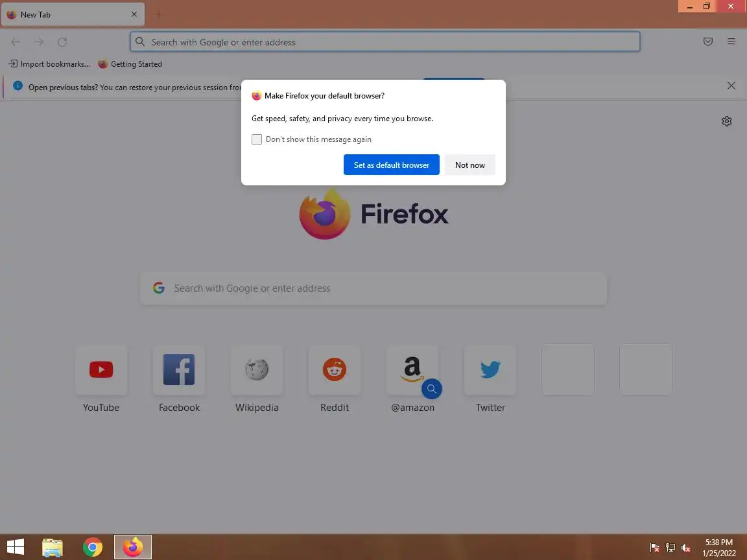Click the info icon in notification bar
Viewport: 747px width, 560px height.
click(x=18, y=86)
